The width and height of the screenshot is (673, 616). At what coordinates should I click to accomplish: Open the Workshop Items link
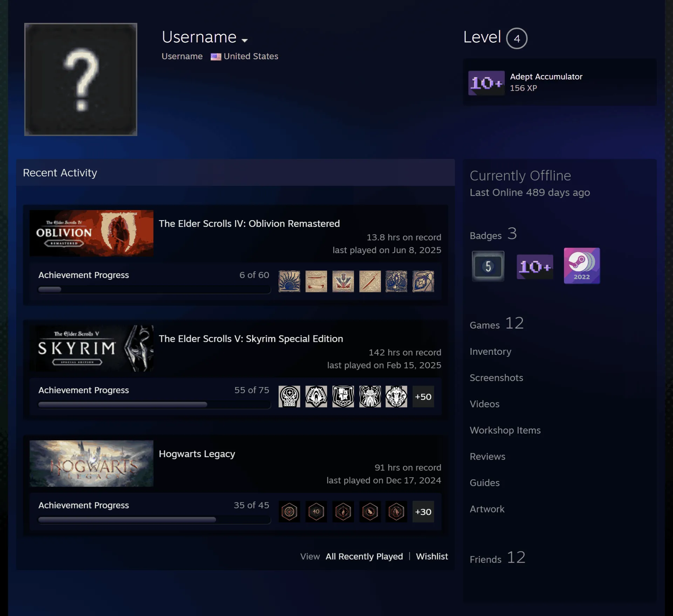505,430
